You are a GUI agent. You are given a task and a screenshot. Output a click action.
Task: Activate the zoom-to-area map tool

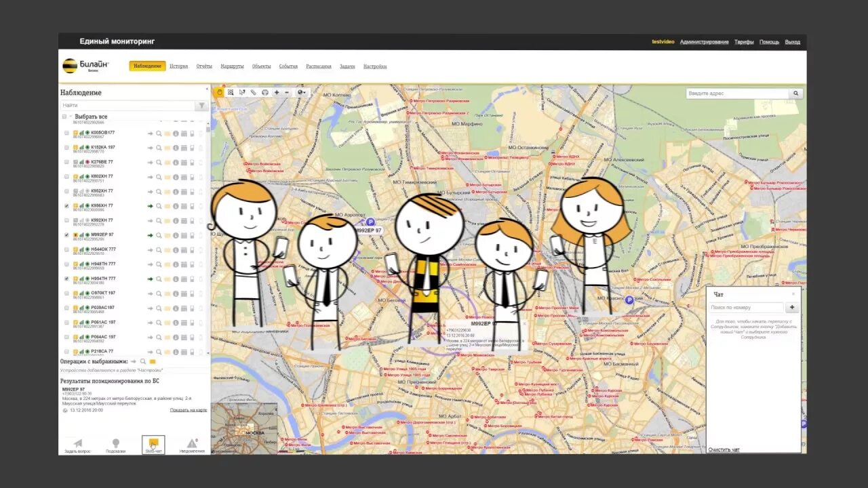pyautogui.click(x=231, y=92)
